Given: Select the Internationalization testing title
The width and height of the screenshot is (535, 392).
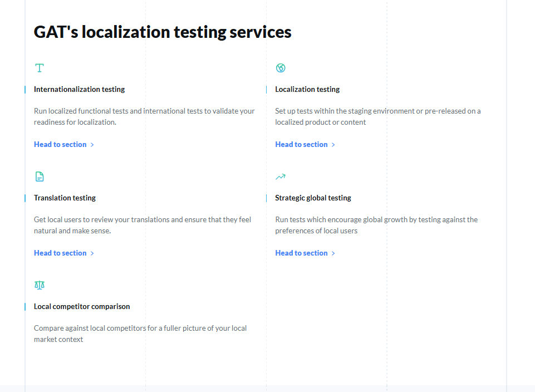Looking at the screenshot, I should pos(79,89).
